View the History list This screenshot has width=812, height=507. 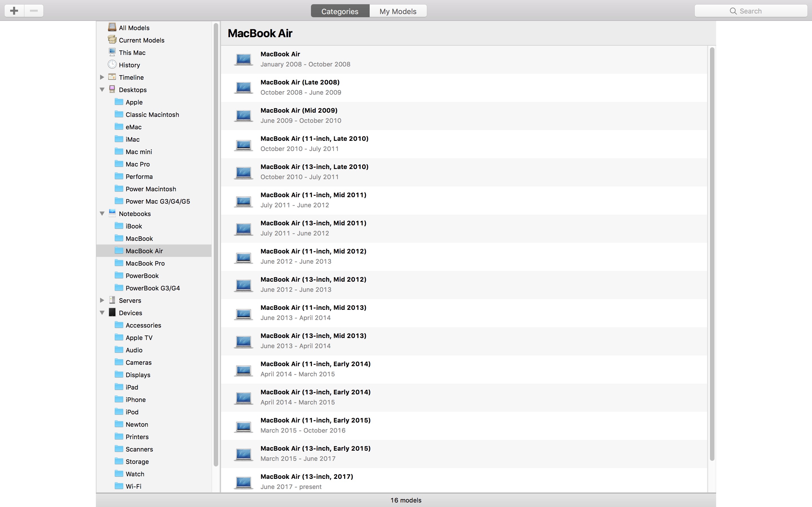[x=129, y=65]
